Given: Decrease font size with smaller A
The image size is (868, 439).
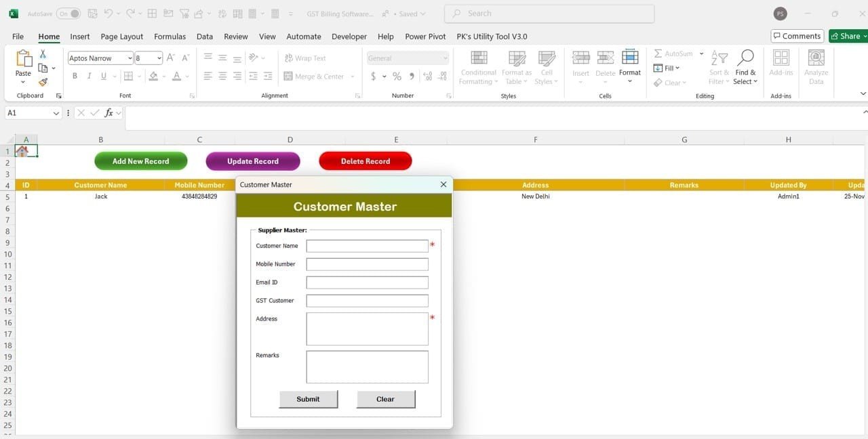Looking at the screenshot, I should (186, 58).
